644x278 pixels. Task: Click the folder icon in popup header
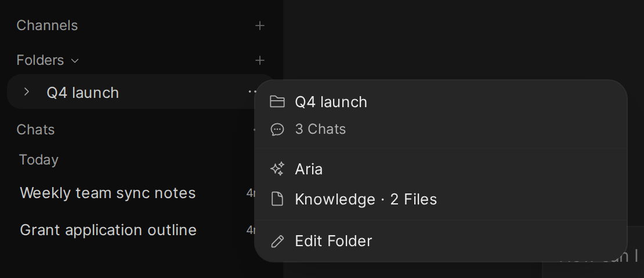click(x=277, y=102)
